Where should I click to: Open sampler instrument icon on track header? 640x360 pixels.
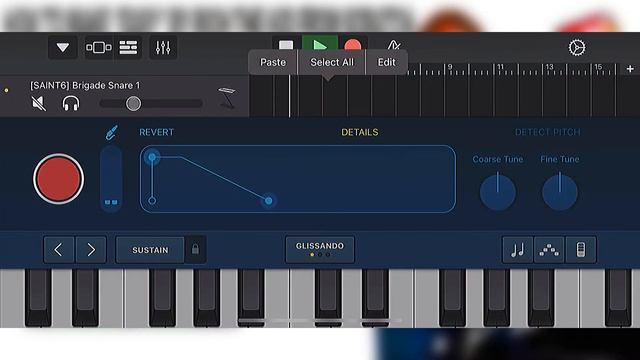pos(227,98)
